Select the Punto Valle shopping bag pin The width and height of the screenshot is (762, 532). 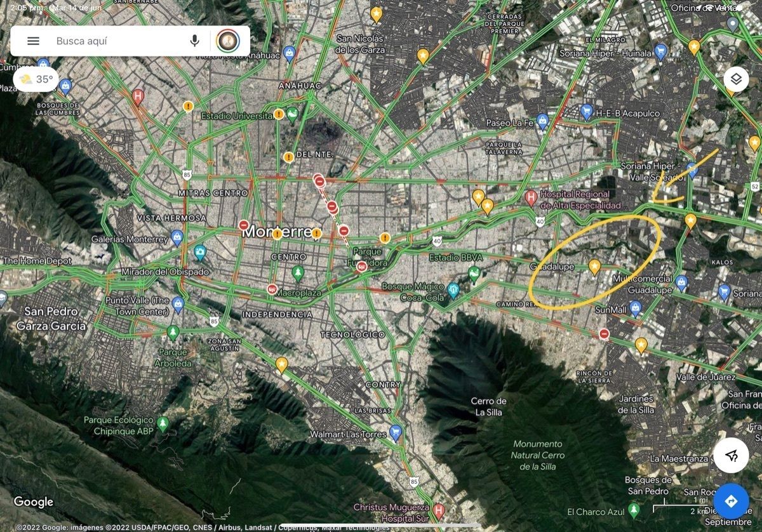[x=178, y=303]
